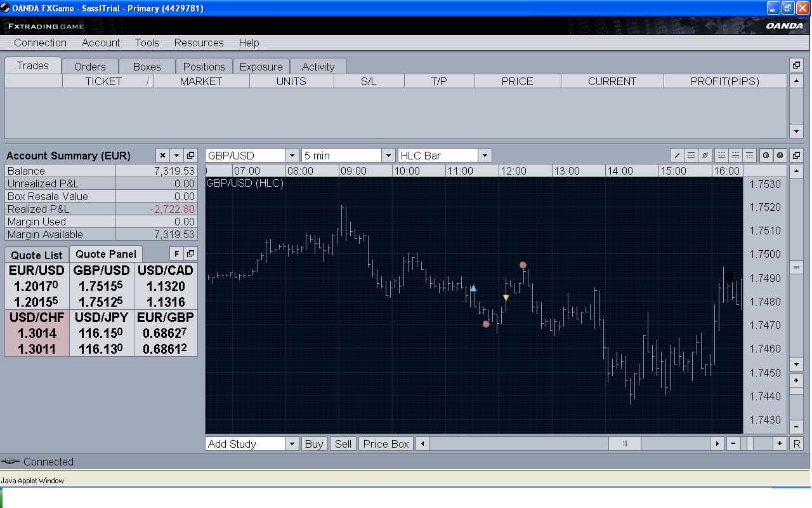The height and width of the screenshot is (508, 812).
Task: Sort trades by PROFIT(PIPS) column
Action: pos(725,81)
